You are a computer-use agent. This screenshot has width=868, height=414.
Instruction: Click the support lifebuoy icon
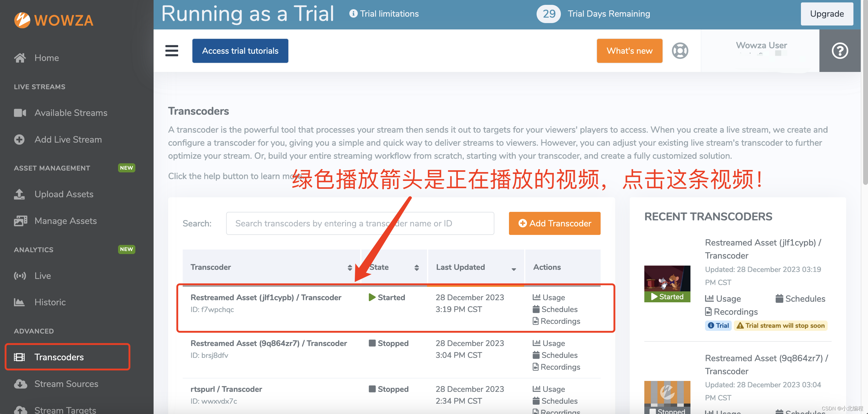[680, 51]
